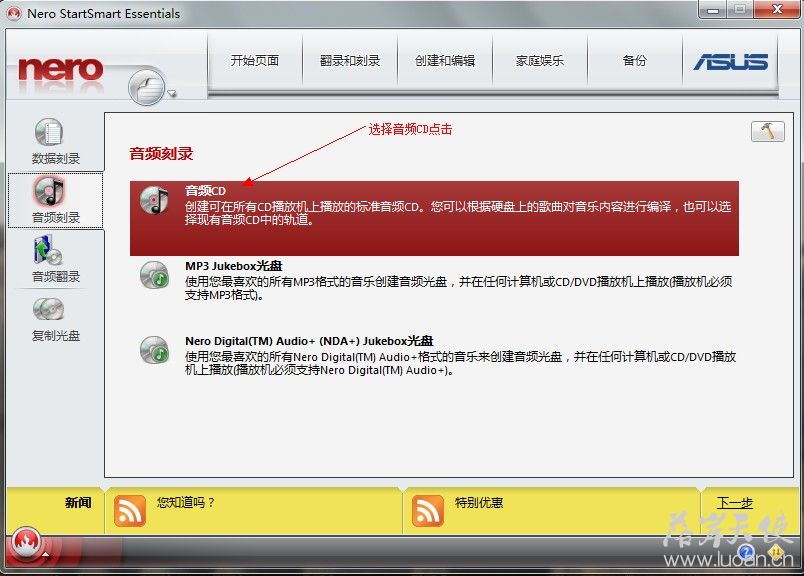Select the 音频刻录 sidebar icon
Viewport: 804px width, 576px height.
tap(56, 201)
